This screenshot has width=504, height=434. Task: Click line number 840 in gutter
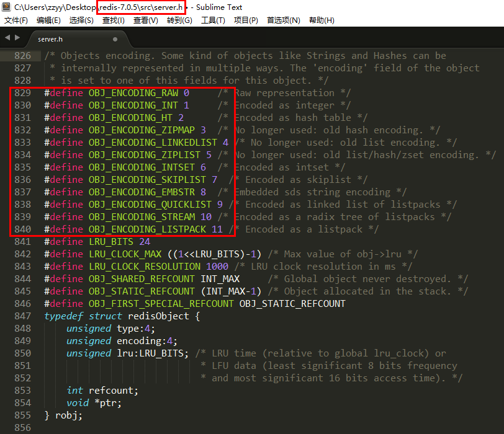click(x=22, y=229)
